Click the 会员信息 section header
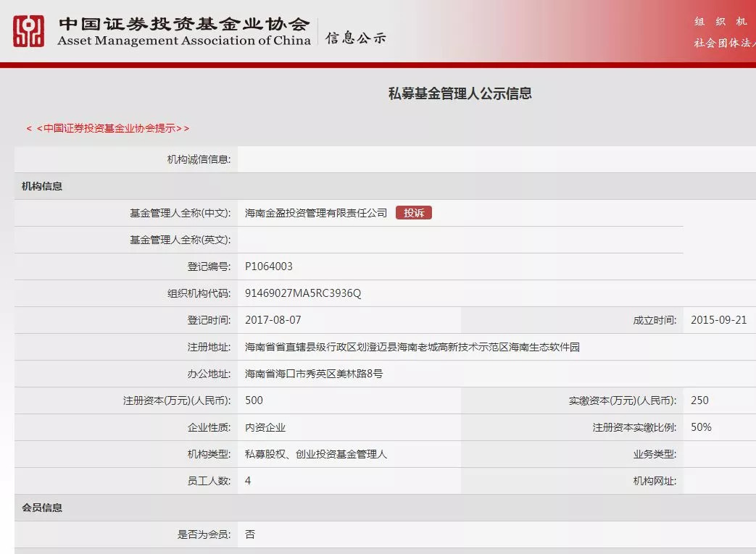Image resolution: width=756 pixels, height=554 pixels. (x=42, y=508)
